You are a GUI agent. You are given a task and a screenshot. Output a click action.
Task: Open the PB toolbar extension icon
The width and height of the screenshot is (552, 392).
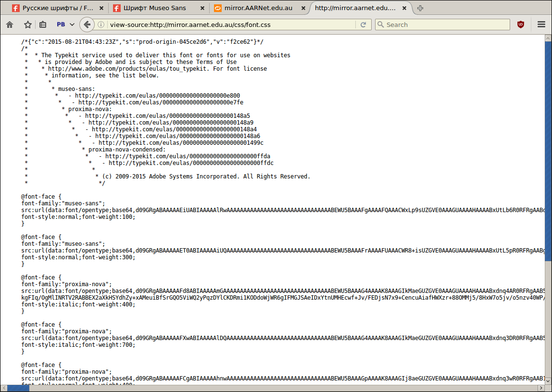pos(61,25)
